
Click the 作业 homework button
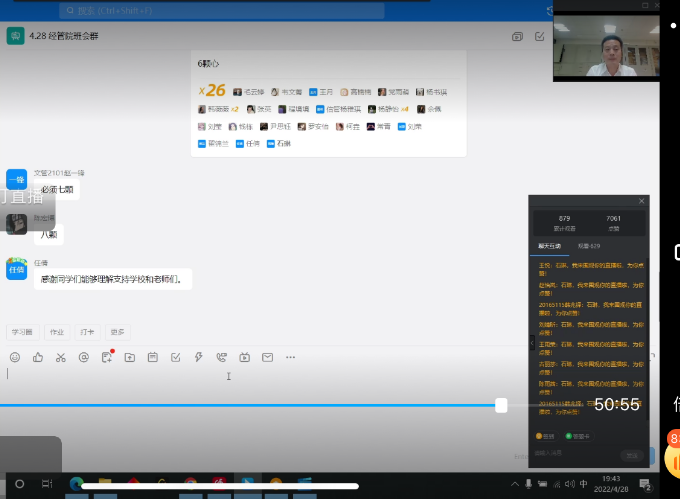pos(57,331)
